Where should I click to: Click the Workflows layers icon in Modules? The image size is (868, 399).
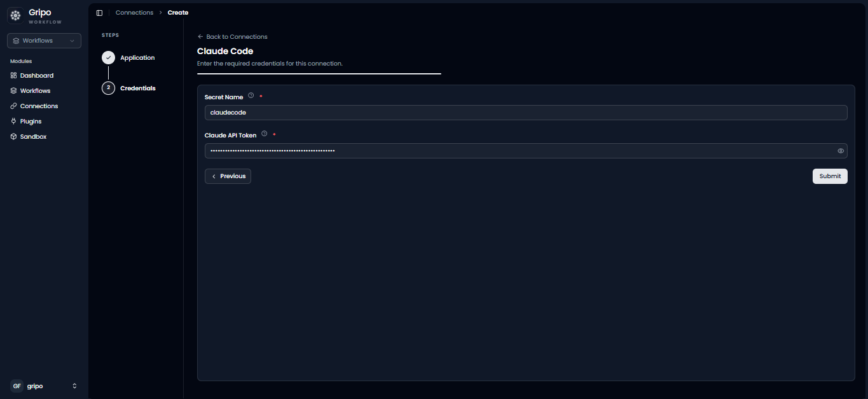pyautogui.click(x=14, y=91)
